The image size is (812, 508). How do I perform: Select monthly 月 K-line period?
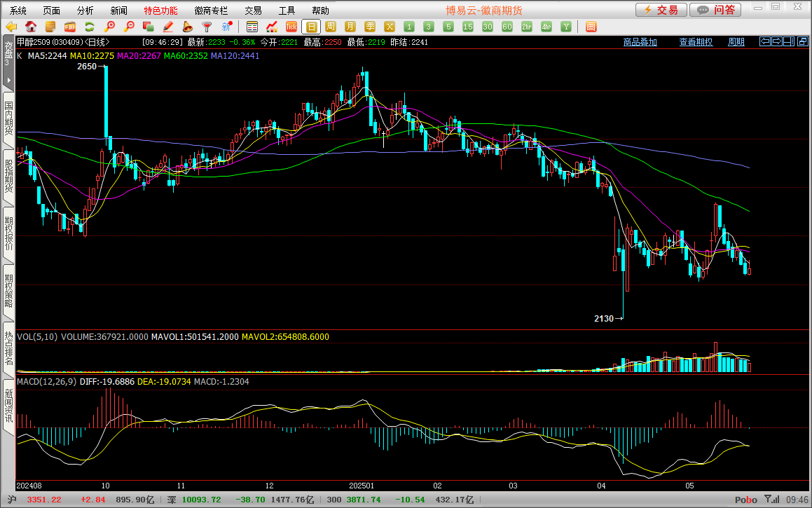pos(350,27)
